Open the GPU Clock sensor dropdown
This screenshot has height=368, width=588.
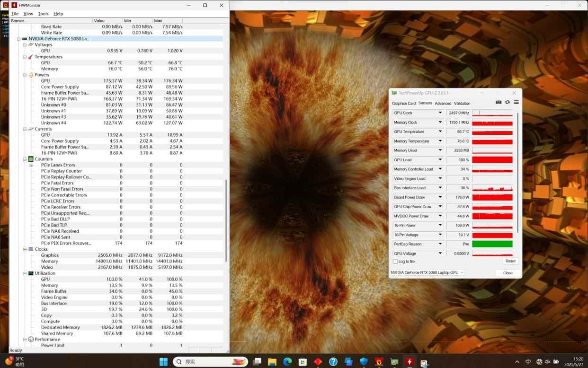(440, 113)
